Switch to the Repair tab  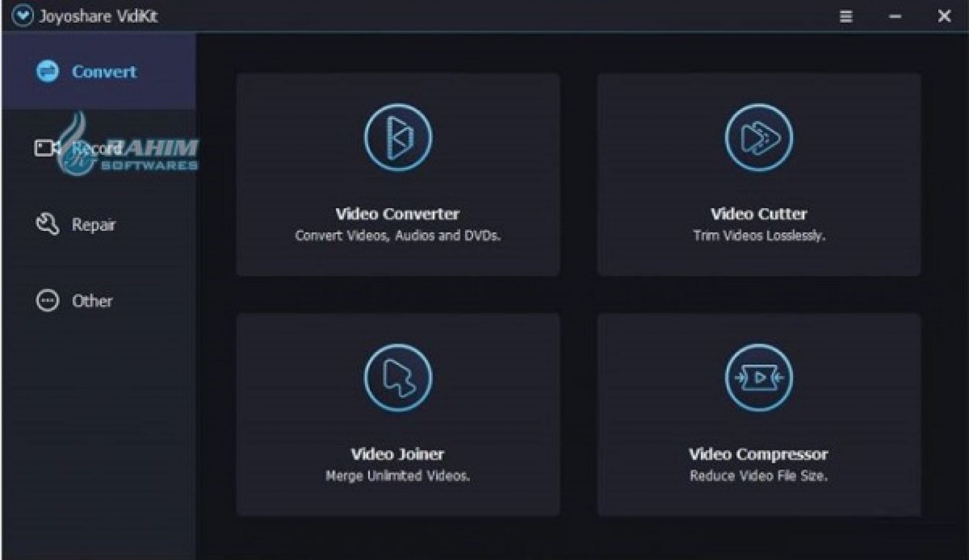(x=93, y=225)
